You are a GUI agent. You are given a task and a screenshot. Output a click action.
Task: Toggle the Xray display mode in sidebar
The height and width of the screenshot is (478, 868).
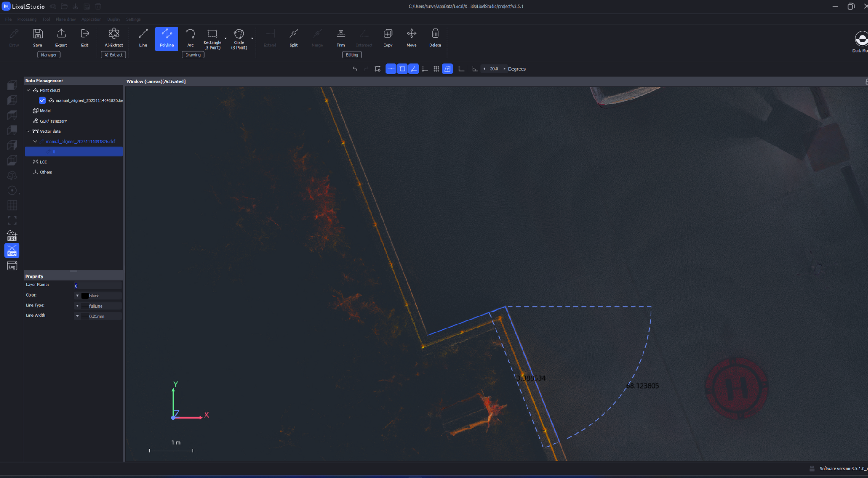click(x=12, y=251)
